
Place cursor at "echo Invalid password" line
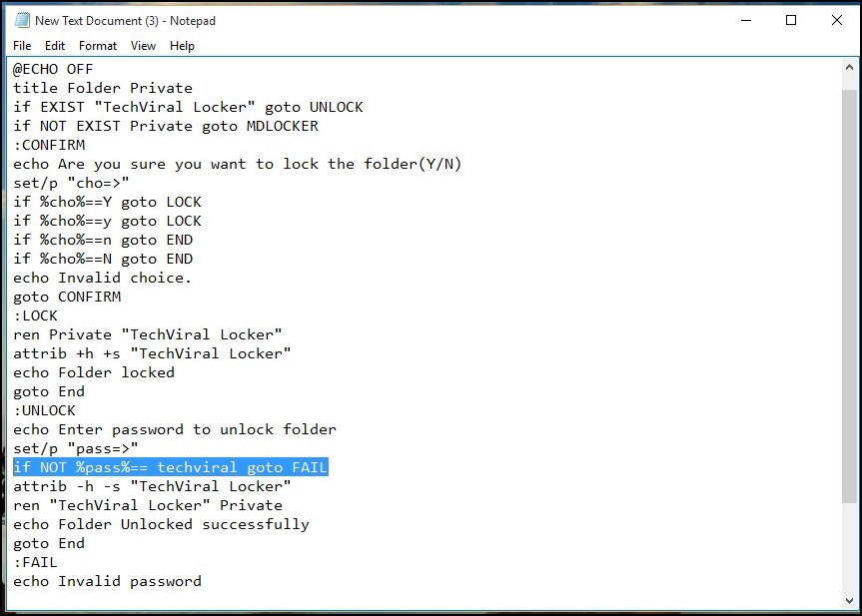tap(107, 581)
